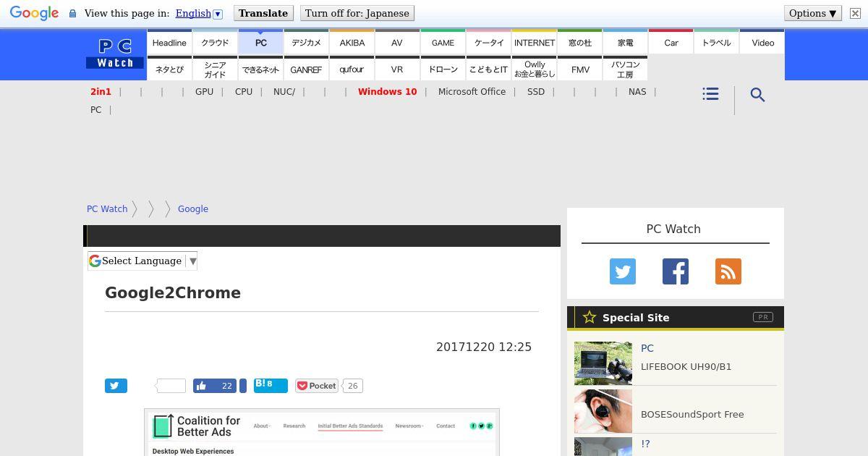Open the Video tab
The width and height of the screenshot is (868, 456).
click(762, 42)
